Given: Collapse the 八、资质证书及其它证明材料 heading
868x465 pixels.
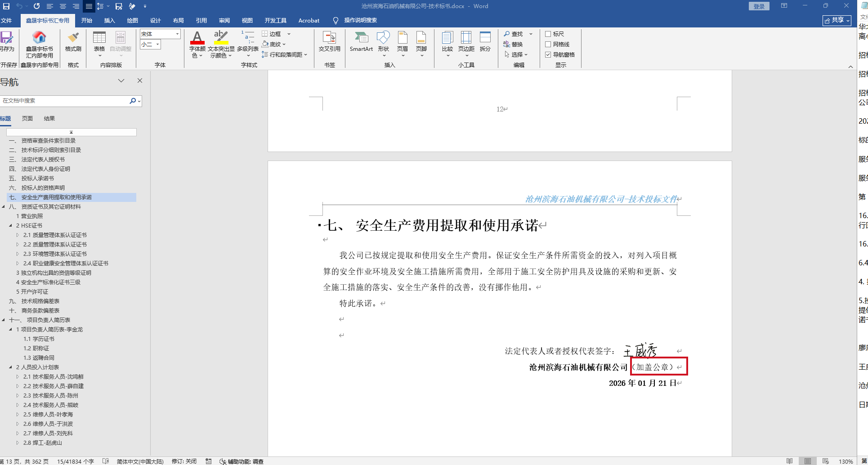Looking at the screenshot, I should (x=4, y=207).
